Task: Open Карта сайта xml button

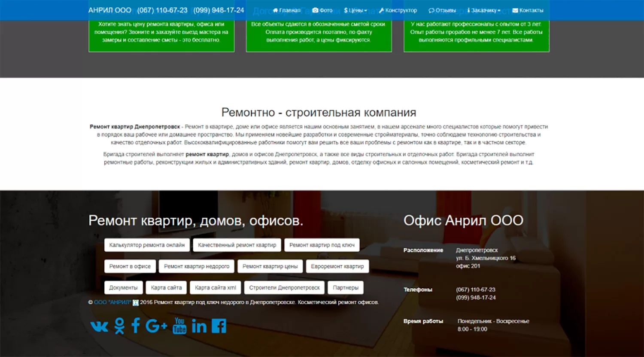Action: 216,287
